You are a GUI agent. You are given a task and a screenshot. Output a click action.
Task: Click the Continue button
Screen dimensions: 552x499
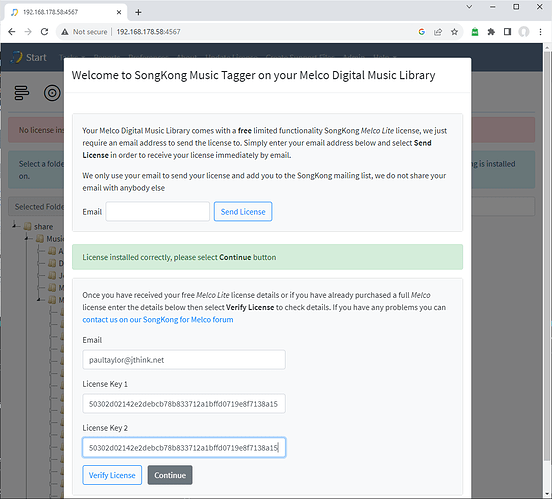pos(170,475)
